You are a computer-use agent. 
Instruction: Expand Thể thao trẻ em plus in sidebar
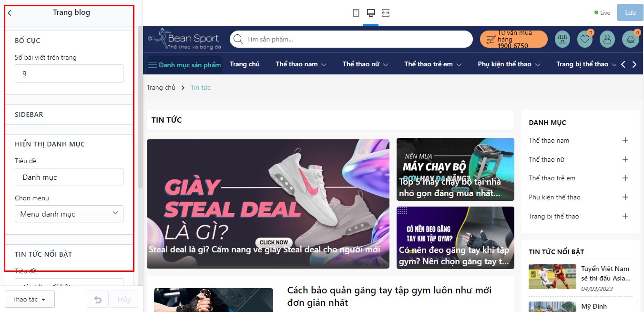625,178
